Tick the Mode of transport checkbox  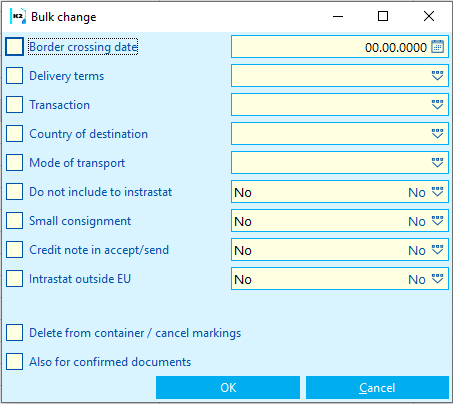pyautogui.click(x=14, y=162)
